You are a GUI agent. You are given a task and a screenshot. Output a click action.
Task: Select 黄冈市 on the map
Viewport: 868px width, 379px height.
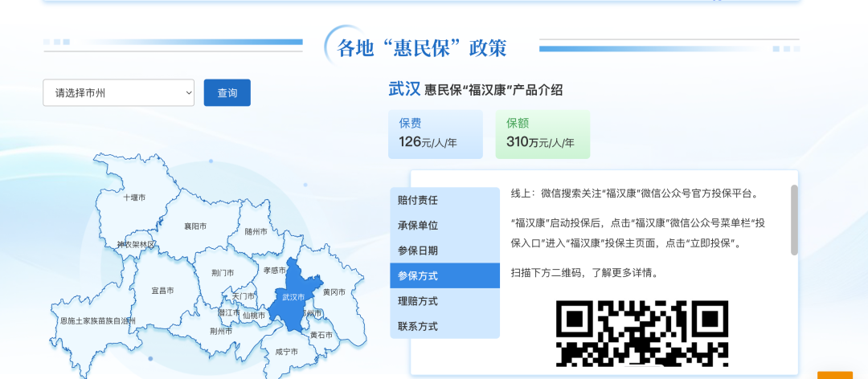click(334, 291)
